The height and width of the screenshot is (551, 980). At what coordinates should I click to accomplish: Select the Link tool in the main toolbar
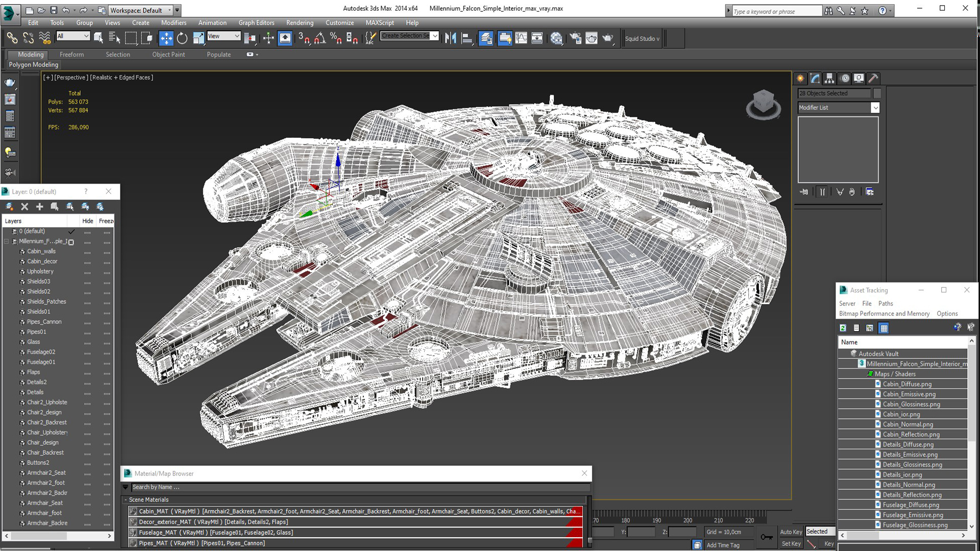[x=12, y=38]
